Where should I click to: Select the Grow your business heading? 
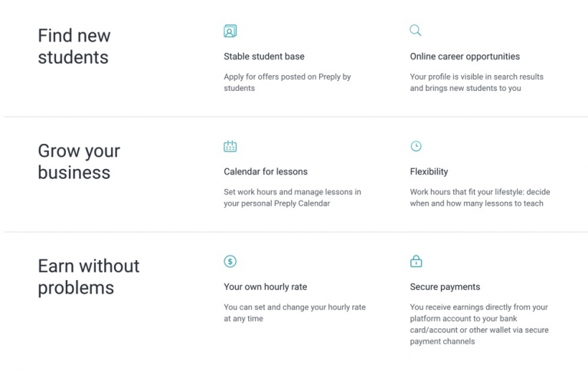[79, 161]
